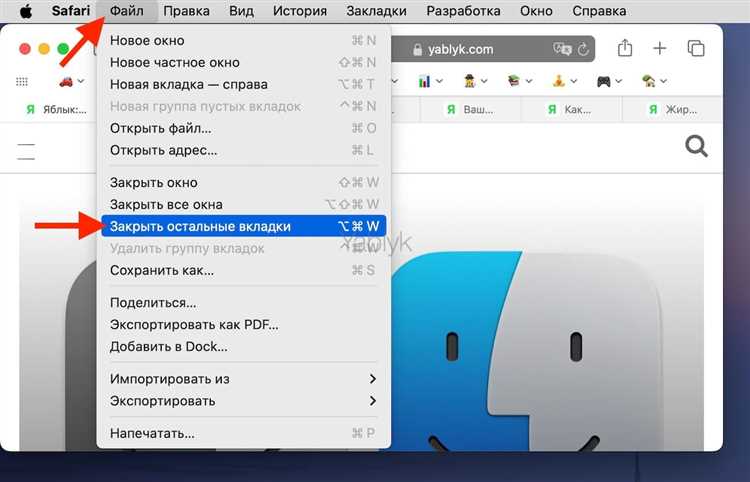
Task: Select Экспортировать как PDF…
Action: tap(243, 325)
